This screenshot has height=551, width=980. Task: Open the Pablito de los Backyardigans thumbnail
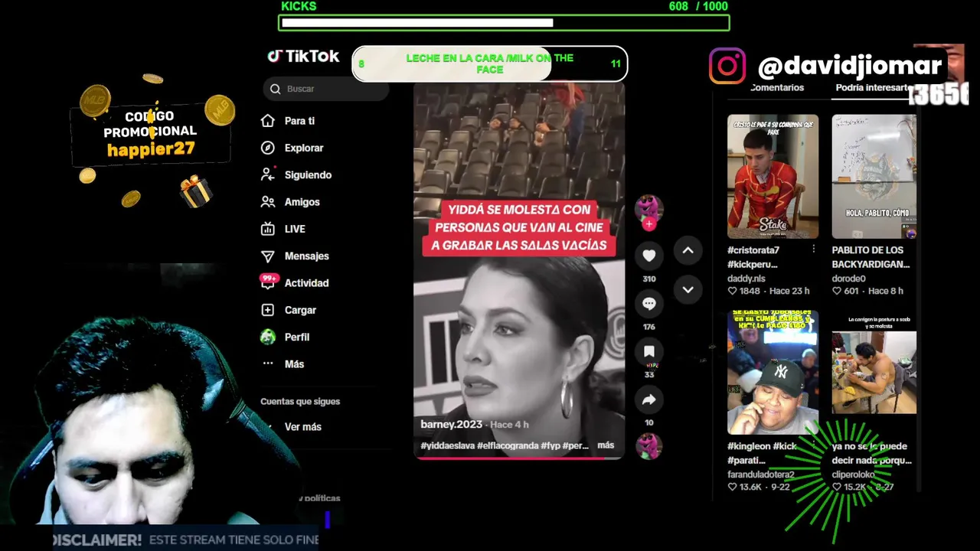point(874,177)
